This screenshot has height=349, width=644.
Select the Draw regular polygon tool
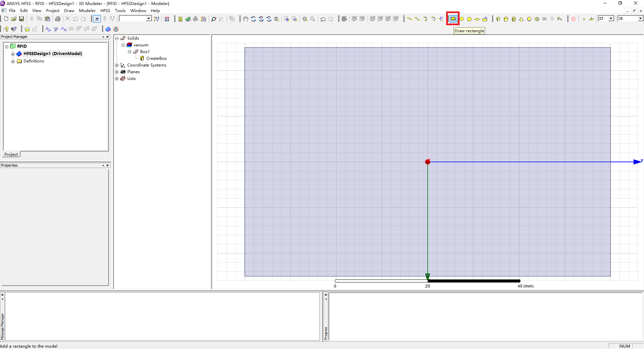469,19
